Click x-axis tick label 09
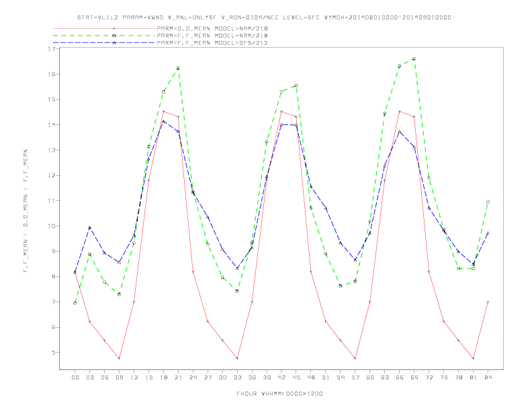Image resolution: width=532 pixels, height=411 pixels. pos(119,377)
